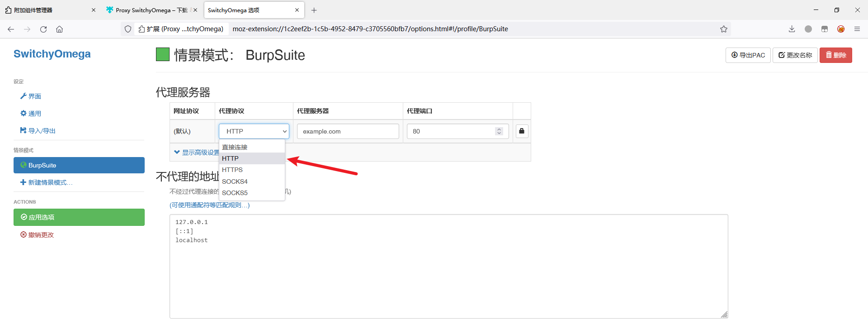868x320 pixels.
Task: Open the 通用 settings page
Action: point(31,114)
